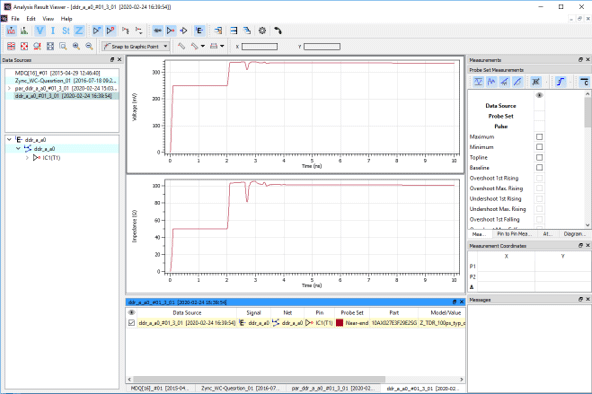Viewport: 592px width, 394px height.
Task: Open the View menu
Action: (x=48, y=18)
